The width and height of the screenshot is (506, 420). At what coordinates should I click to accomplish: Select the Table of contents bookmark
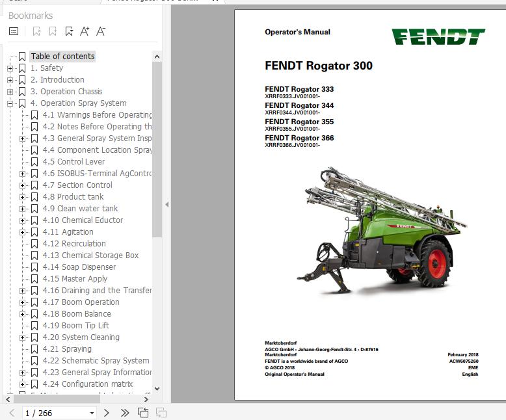(x=62, y=57)
